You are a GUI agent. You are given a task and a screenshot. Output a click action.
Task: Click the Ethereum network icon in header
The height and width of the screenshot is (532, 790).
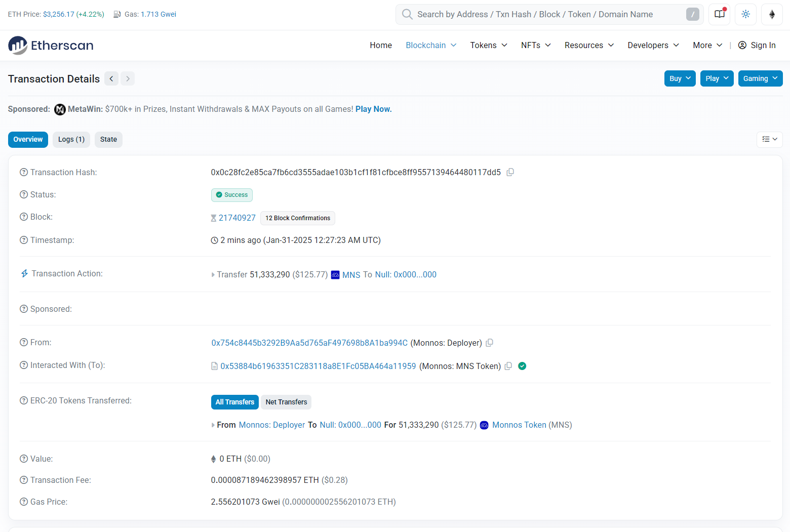click(x=772, y=14)
